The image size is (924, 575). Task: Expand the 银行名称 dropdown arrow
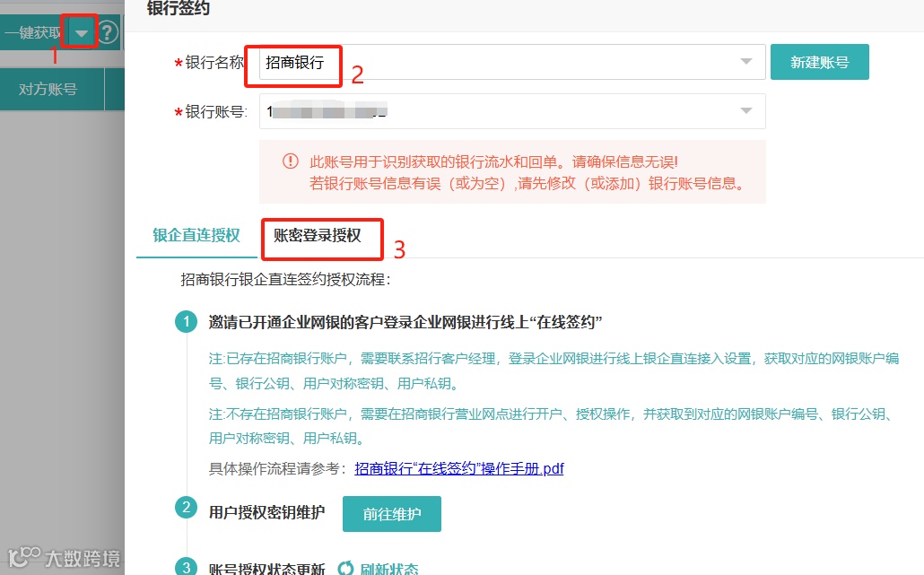coord(746,61)
